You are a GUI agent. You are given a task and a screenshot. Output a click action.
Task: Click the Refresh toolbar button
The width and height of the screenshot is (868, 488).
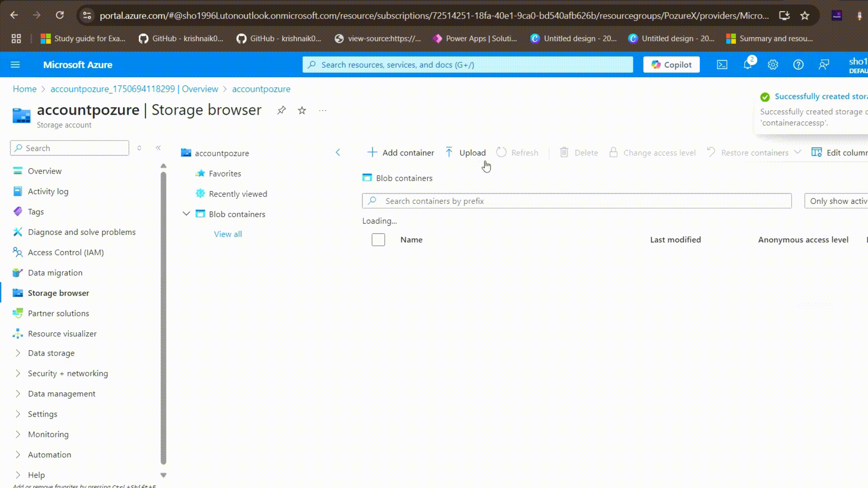[x=517, y=153]
